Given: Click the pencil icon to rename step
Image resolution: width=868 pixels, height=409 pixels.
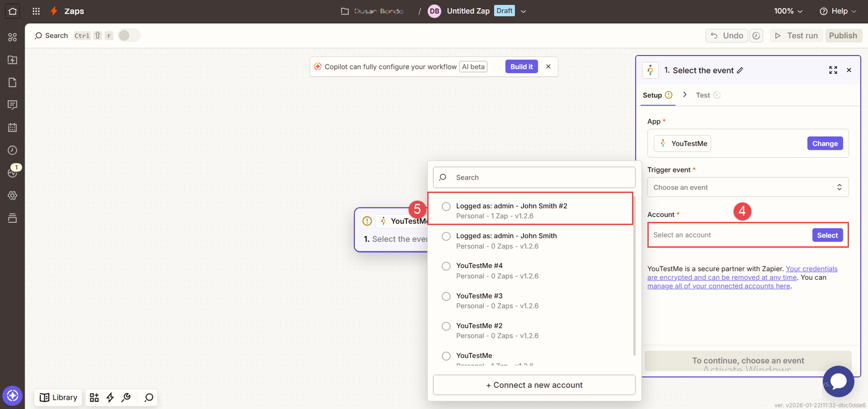Looking at the screenshot, I should pyautogui.click(x=740, y=71).
